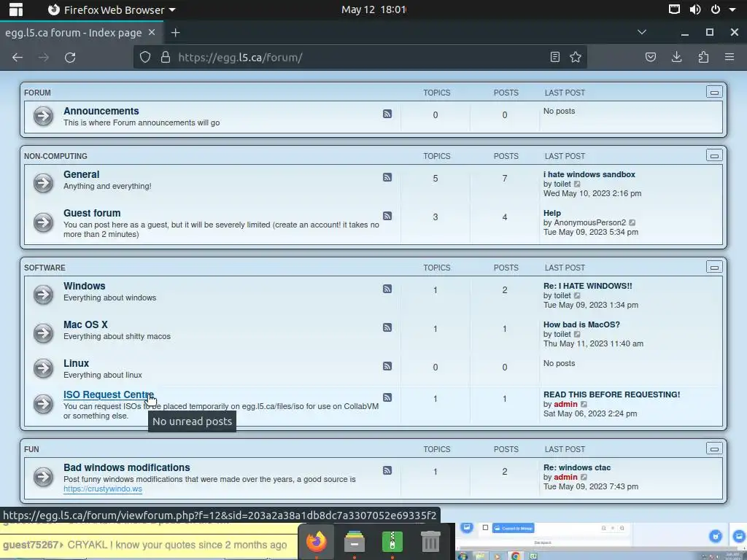Screen dimensions: 747x560
Task: Click the General forum status arrow icon
Action: click(x=43, y=183)
